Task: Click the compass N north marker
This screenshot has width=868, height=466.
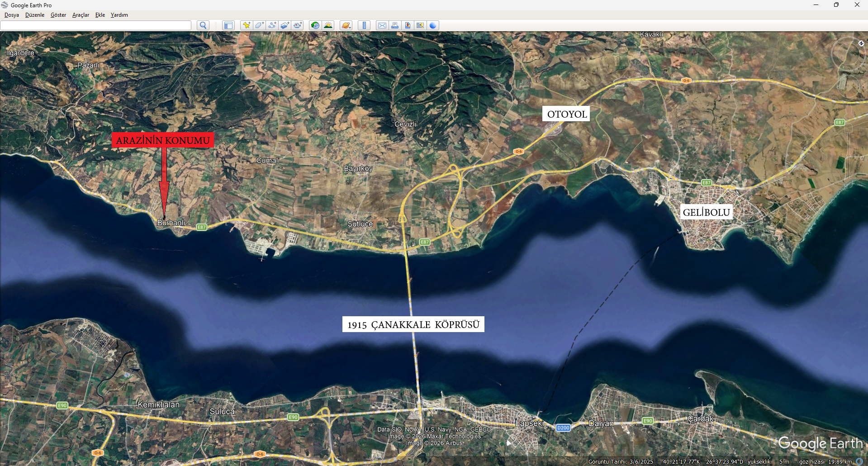Action: pos(861,43)
